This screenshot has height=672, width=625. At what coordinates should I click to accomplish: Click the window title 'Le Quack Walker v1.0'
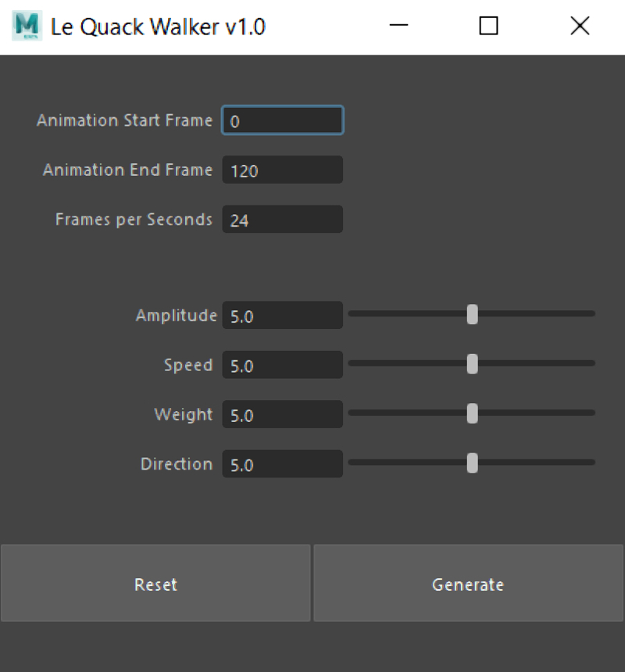158,27
